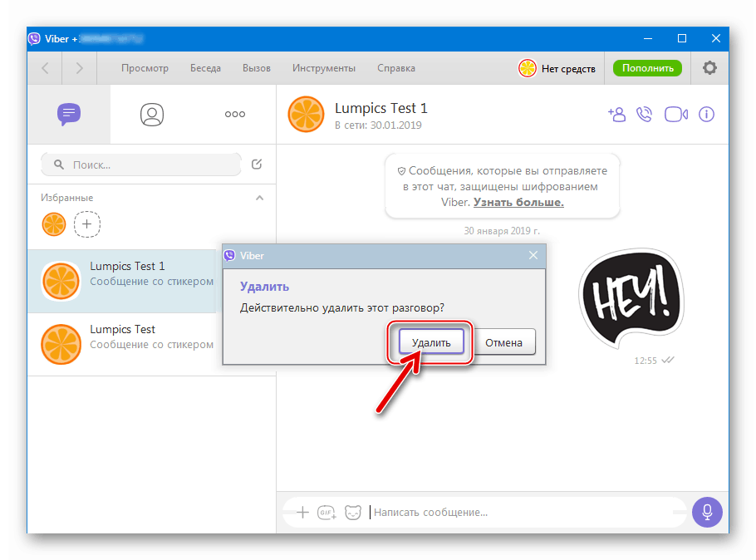Confirm deletion with Удалить button
Image resolution: width=756 pixels, height=560 pixels.
coord(431,342)
